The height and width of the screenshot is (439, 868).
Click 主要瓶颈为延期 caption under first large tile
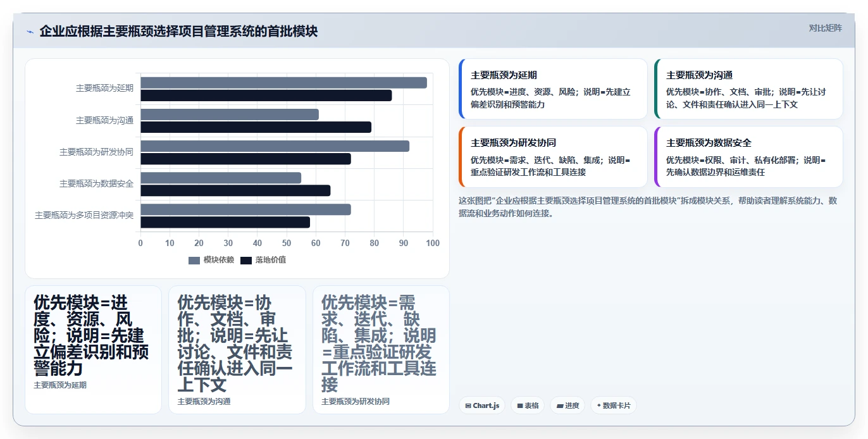click(60, 385)
